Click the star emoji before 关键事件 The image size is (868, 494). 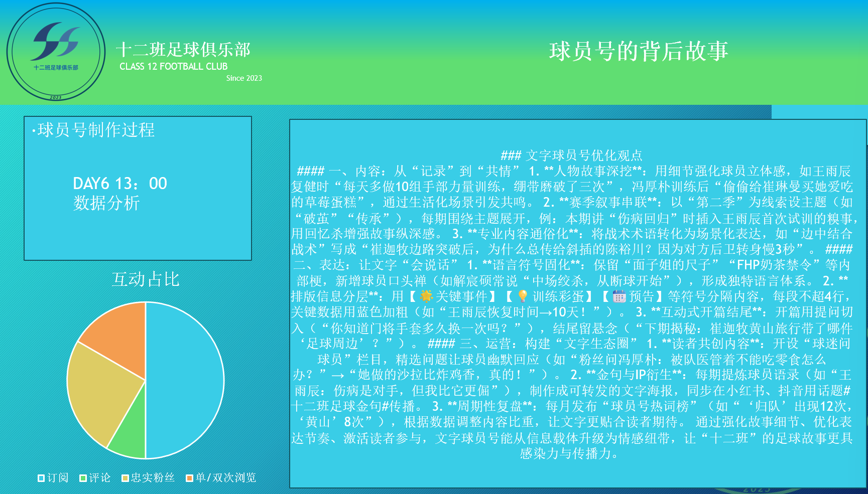click(x=426, y=296)
